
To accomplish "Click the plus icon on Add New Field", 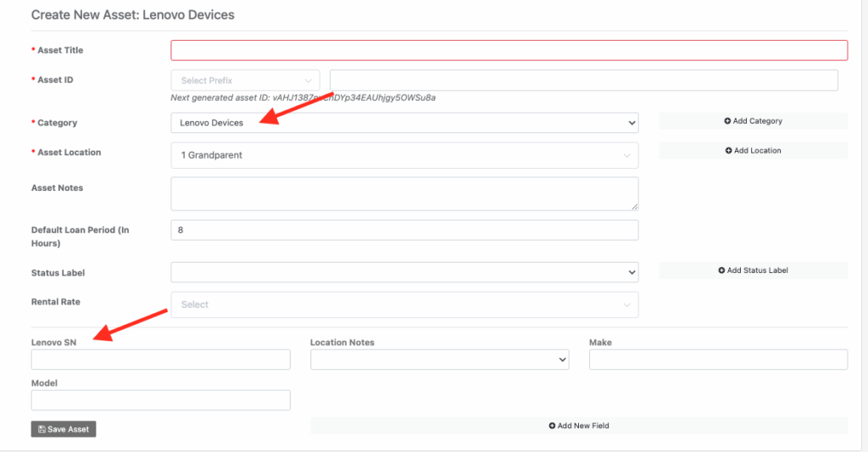I will click(553, 426).
